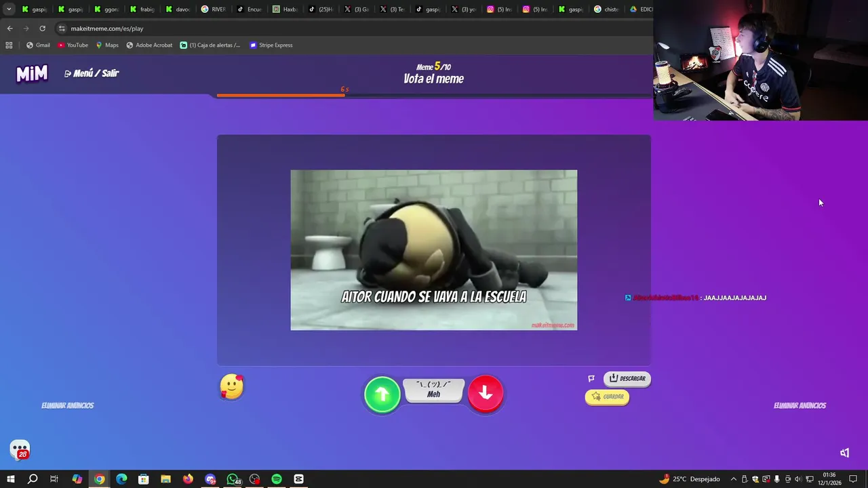Screen dimensions: 868x488
Task: Click right Eliminar anuncios link
Action: pos(800,405)
